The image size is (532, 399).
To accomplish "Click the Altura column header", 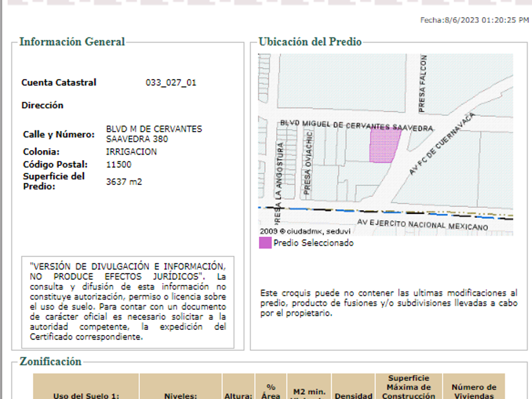I will click(x=238, y=396).
